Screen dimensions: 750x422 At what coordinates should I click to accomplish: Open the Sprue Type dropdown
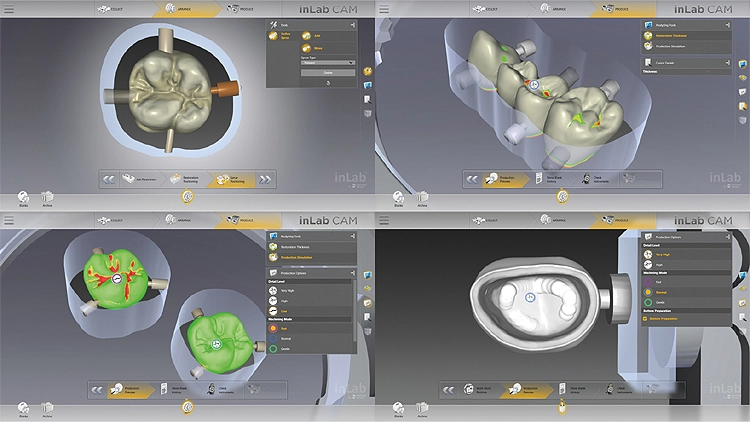point(328,63)
